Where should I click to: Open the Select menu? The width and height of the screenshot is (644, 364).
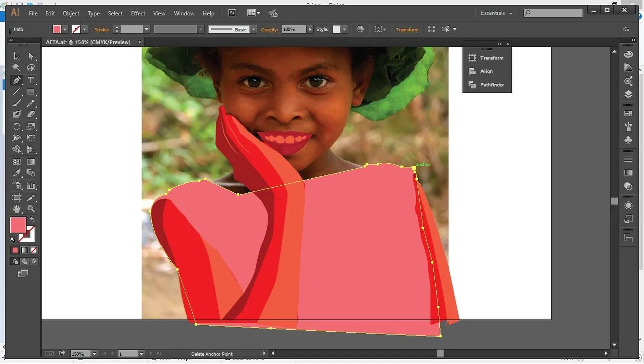coord(115,13)
